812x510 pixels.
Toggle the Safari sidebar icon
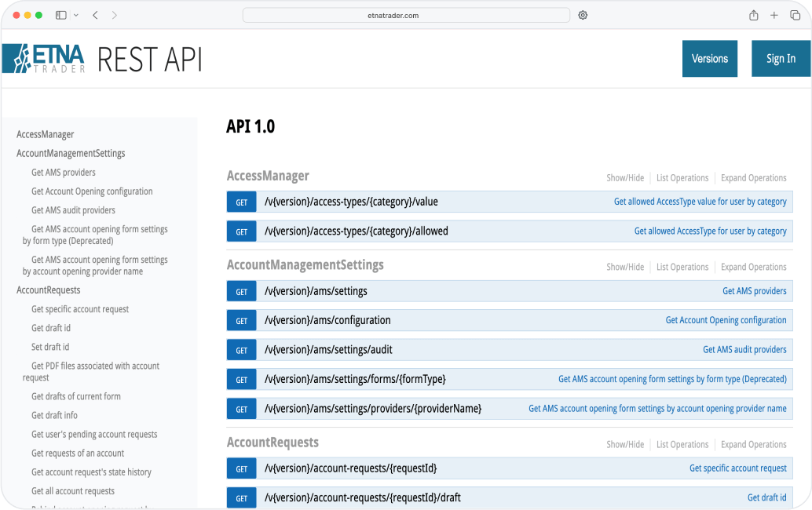click(61, 15)
